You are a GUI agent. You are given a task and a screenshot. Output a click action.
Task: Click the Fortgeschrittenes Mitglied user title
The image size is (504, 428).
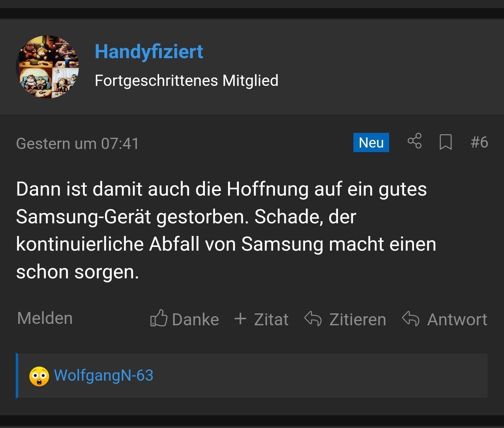pos(186,81)
